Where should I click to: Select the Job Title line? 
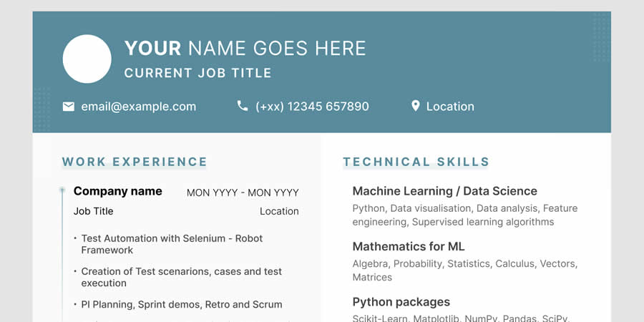click(94, 211)
